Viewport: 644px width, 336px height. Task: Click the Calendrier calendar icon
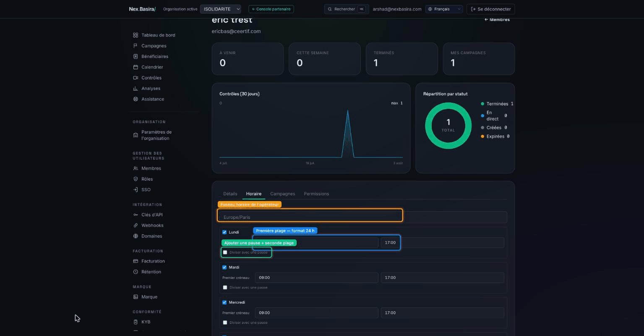click(x=136, y=67)
